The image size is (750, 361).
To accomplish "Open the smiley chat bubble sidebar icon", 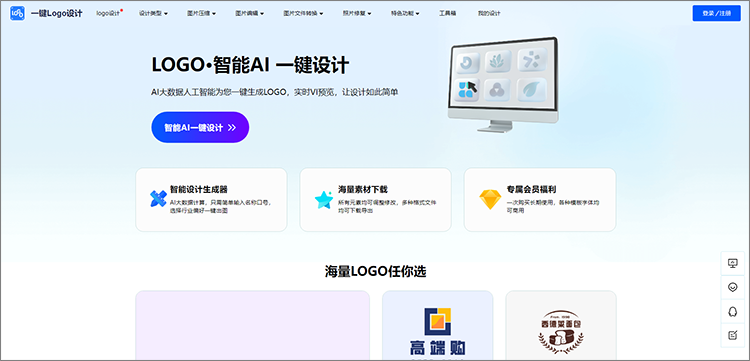I will [732, 287].
